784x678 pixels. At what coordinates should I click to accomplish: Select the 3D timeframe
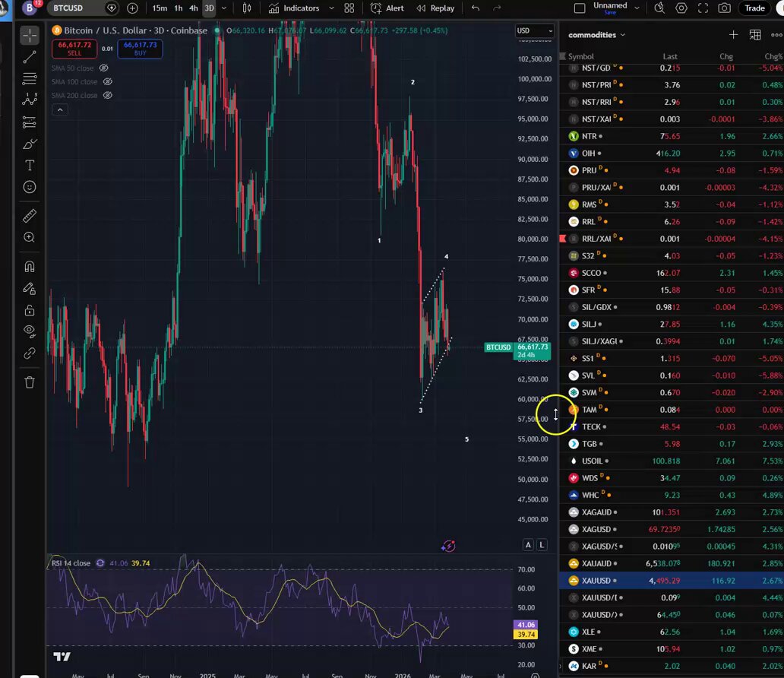(209, 8)
